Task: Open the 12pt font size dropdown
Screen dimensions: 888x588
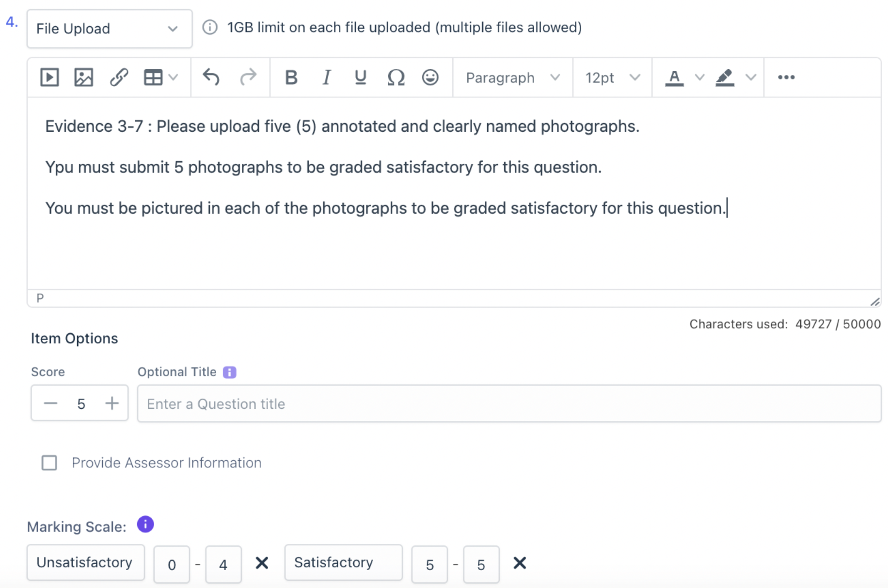Action: click(x=613, y=77)
